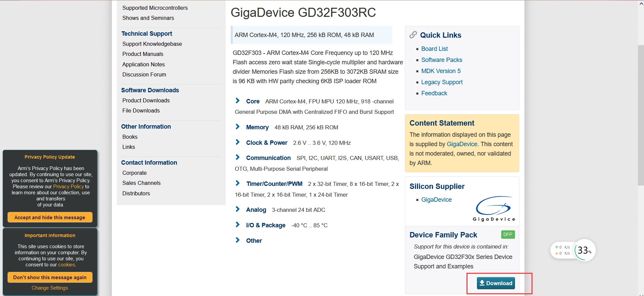Open Board List in Quick Links
This screenshot has width=644, height=296.
tap(434, 49)
